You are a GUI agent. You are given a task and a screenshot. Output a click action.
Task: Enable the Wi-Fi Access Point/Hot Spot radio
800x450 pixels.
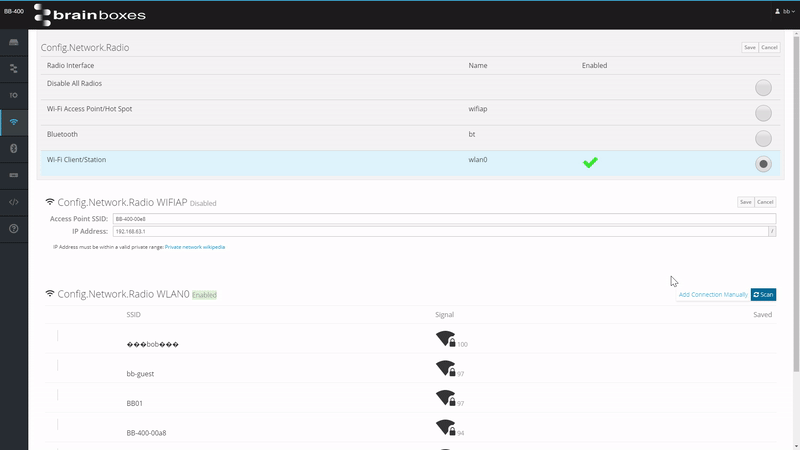pos(763,113)
